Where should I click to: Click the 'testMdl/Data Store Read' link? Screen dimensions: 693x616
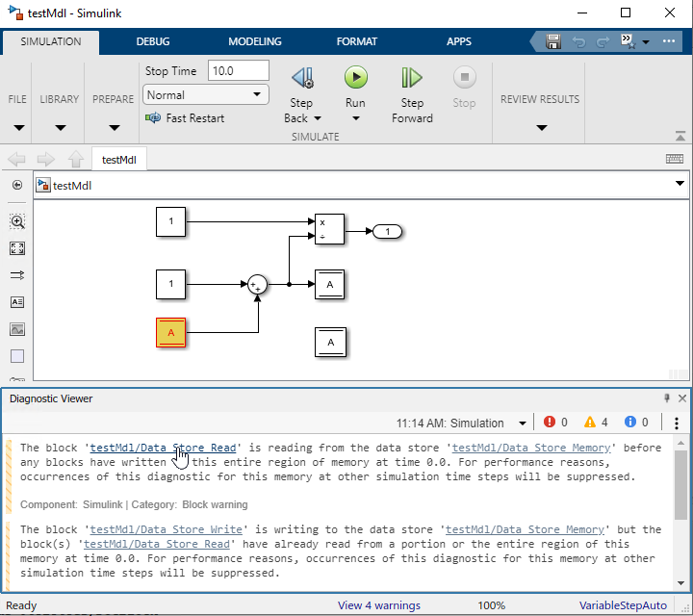(x=164, y=448)
